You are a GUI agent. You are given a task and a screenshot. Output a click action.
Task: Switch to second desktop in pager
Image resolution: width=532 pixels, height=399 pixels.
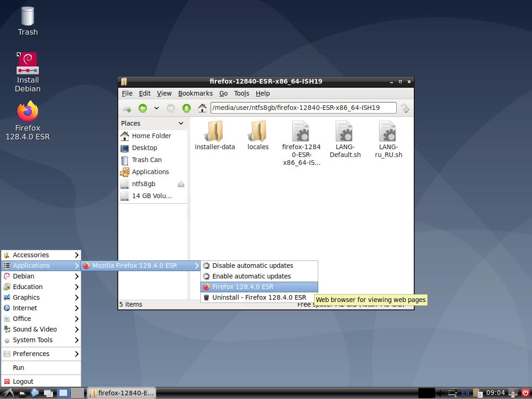click(78, 393)
